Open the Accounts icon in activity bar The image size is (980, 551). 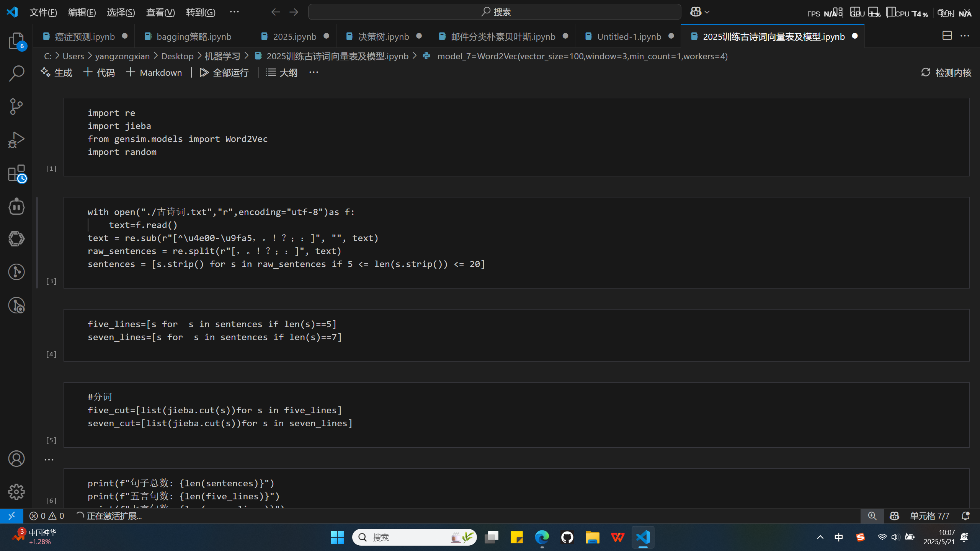[x=16, y=458]
